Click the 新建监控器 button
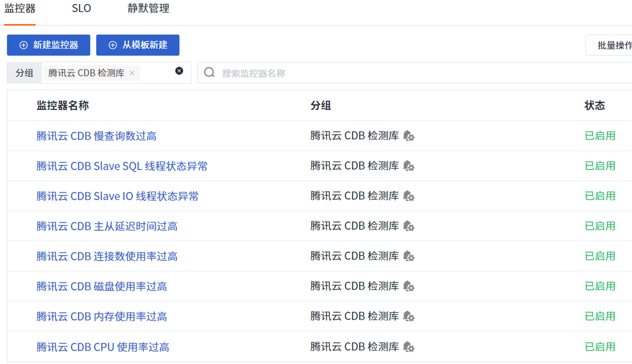The image size is (632, 364). [48, 45]
